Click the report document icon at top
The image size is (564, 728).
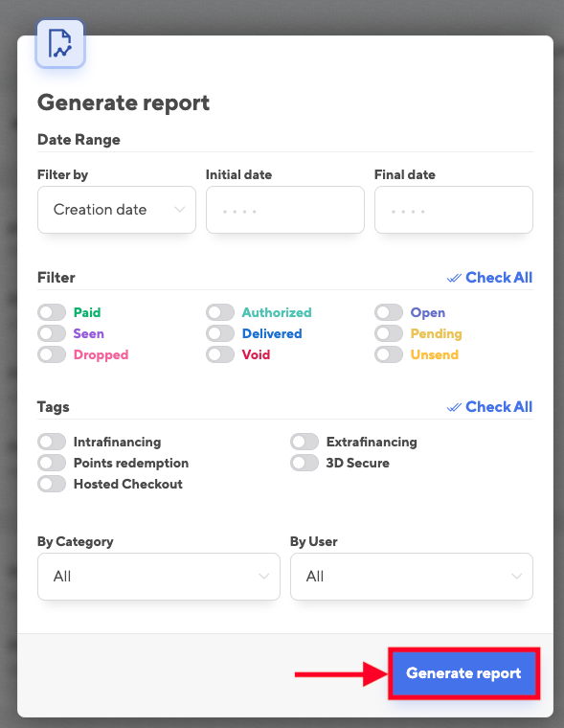point(60,44)
